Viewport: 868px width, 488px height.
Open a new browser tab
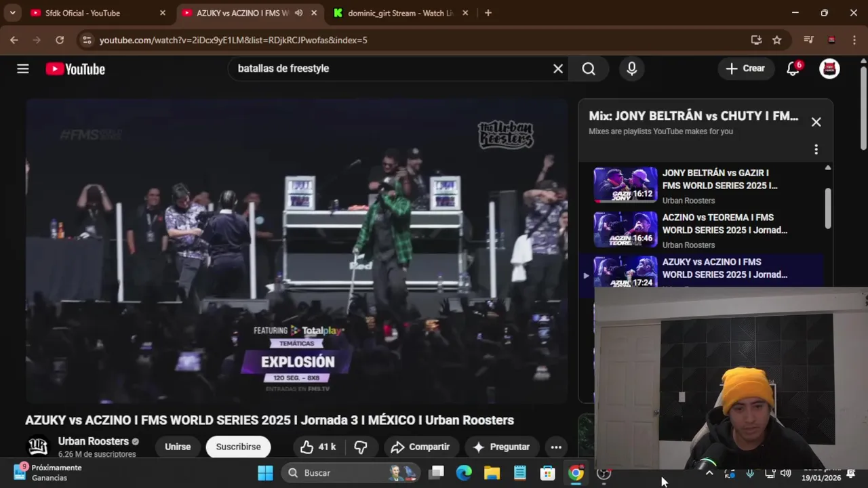[x=488, y=13]
